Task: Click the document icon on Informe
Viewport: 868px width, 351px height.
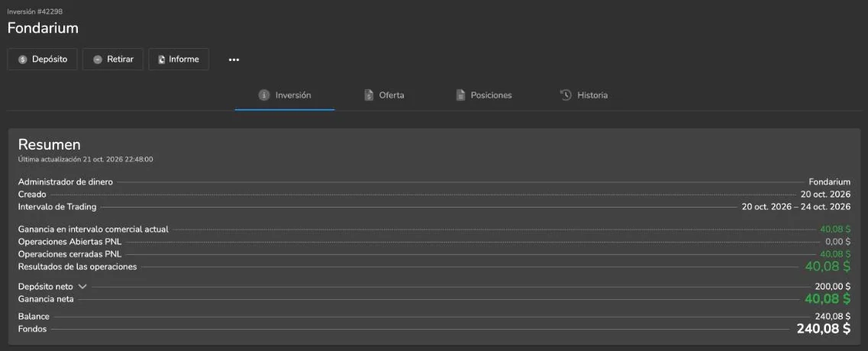Action: pyautogui.click(x=162, y=60)
